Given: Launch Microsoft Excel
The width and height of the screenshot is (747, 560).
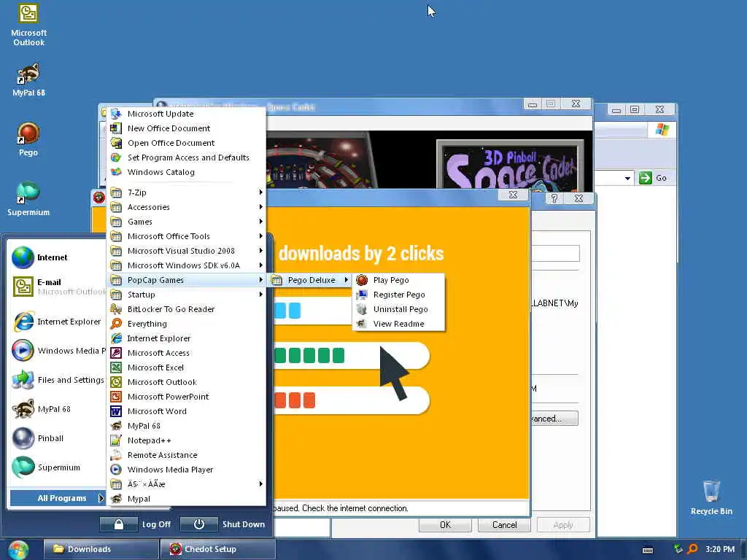Looking at the screenshot, I should [186, 367].
